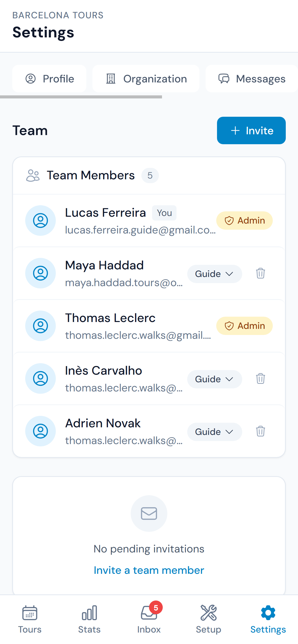Open Adrien Novak's Guide dropdown
Image resolution: width=298 pixels, height=644 pixels.
pos(214,432)
